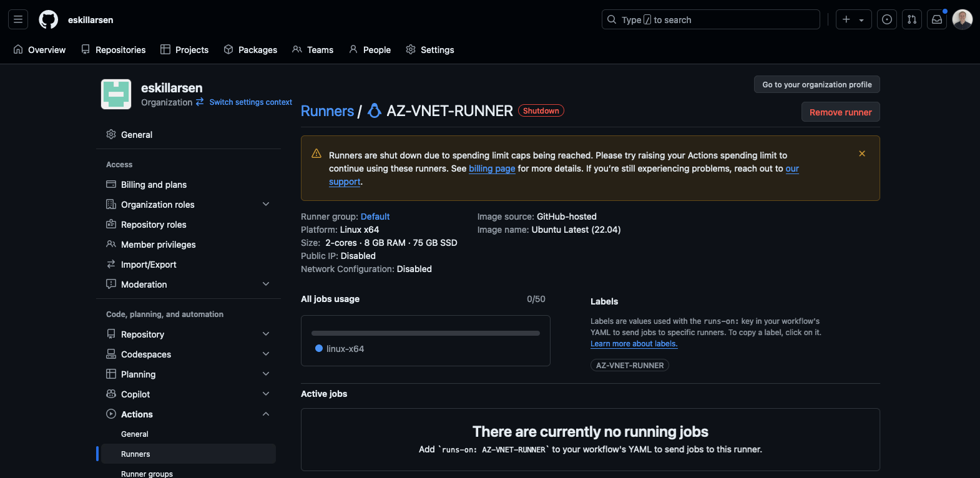980x478 pixels.
Task: Click the switch settings context arrows icon
Action: [x=200, y=102]
